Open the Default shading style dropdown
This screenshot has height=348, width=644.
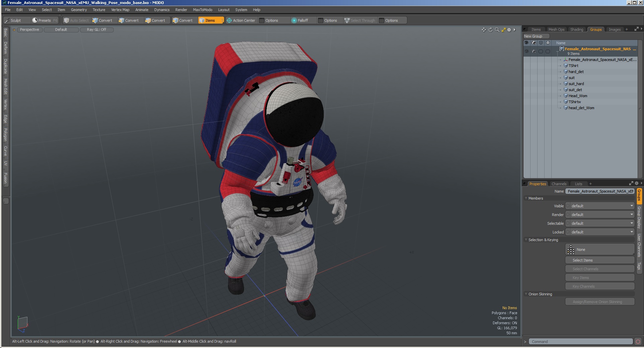61,30
